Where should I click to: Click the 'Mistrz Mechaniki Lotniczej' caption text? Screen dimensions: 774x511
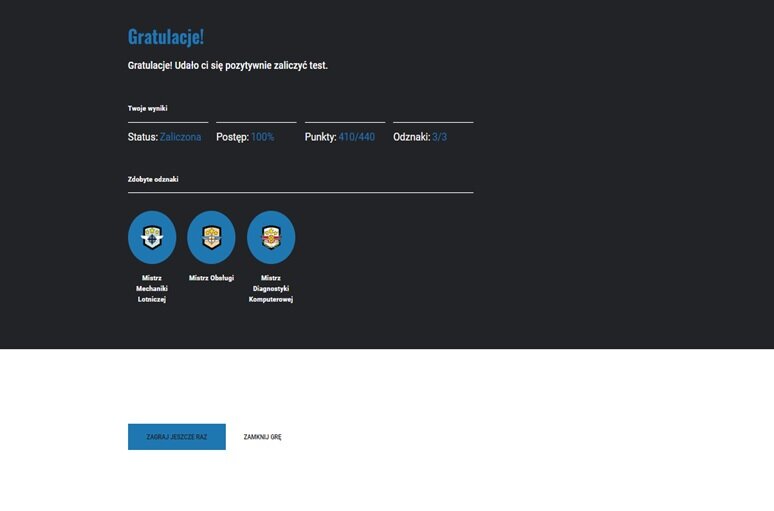tap(152, 288)
